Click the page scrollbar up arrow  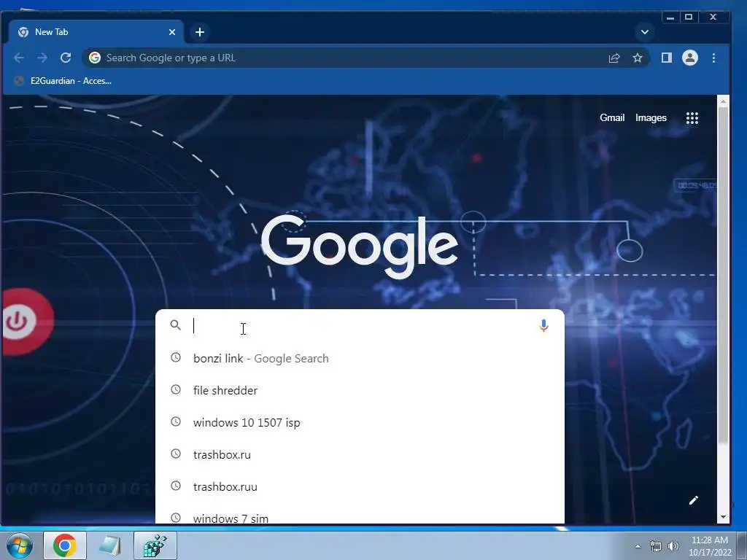tap(723, 101)
